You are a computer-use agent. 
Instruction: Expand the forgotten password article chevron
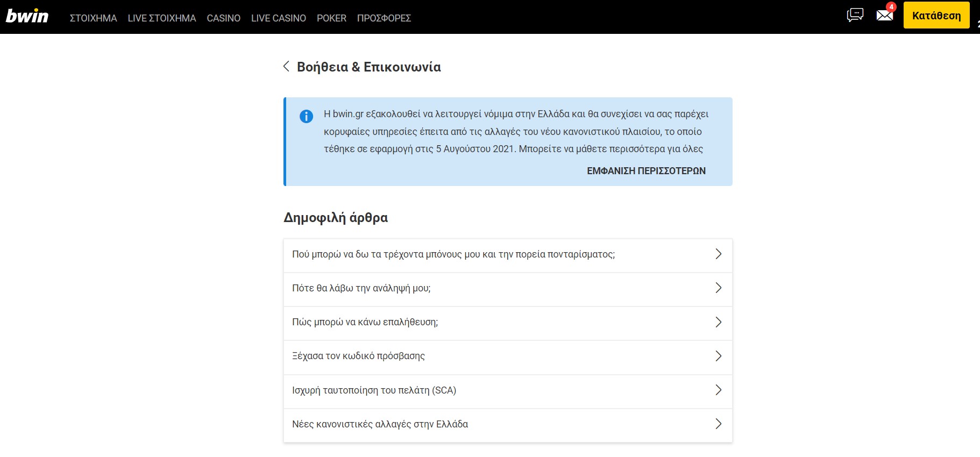point(718,356)
